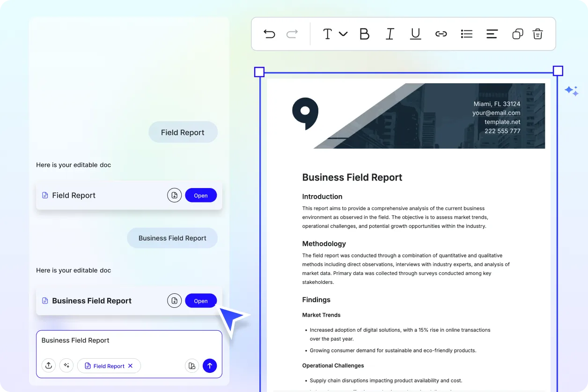588x392 pixels.
Task: Send the message with the arrow button
Action: (210, 365)
